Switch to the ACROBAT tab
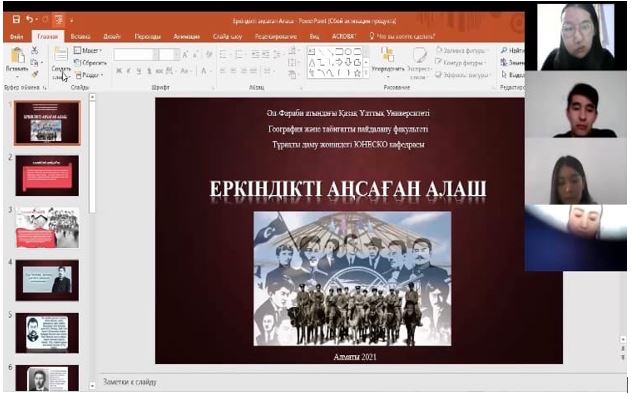The height and width of the screenshot is (394, 631). [343, 36]
